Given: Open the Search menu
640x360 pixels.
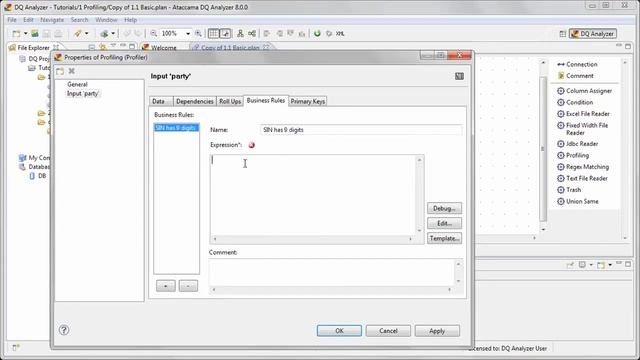Looking at the screenshot, I should (x=79, y=20).
